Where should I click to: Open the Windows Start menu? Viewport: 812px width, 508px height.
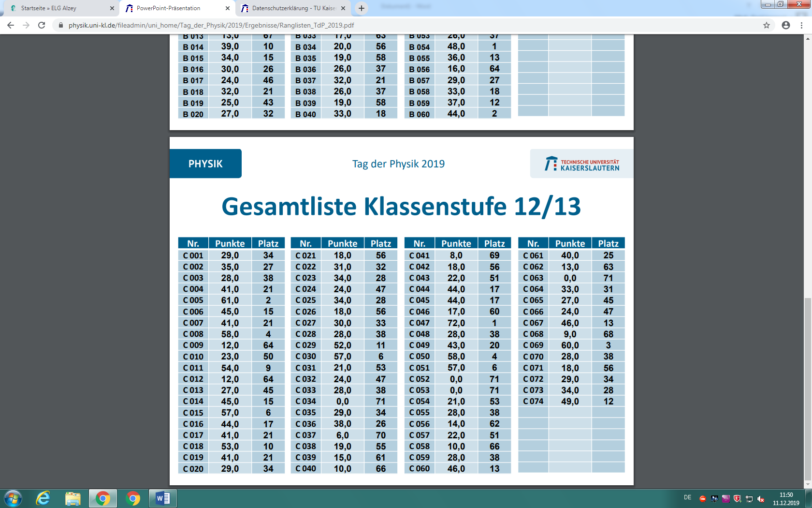coord(13,498)
